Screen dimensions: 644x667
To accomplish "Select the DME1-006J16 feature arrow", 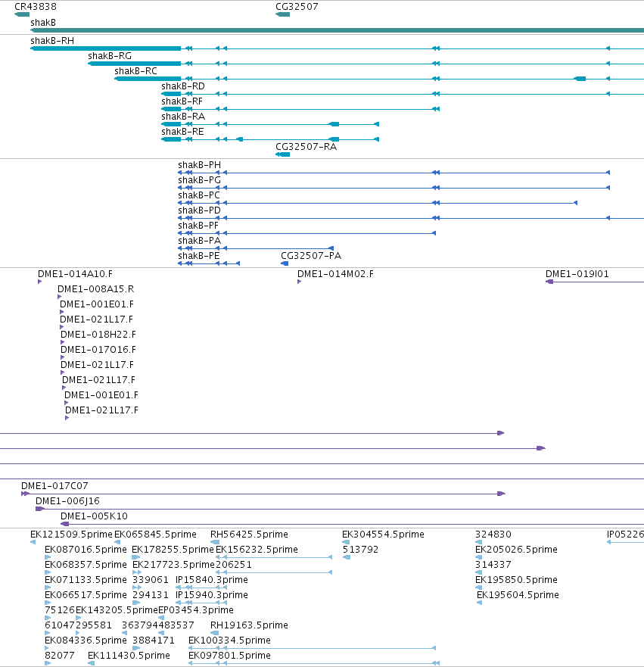I will (x=340, y=509).
